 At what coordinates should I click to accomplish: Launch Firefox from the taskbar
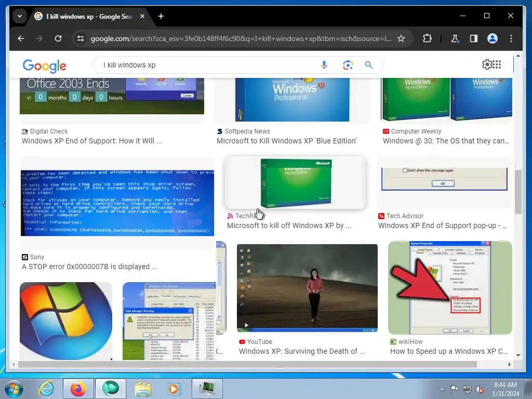pyautogui.click(x=78, y=389)
